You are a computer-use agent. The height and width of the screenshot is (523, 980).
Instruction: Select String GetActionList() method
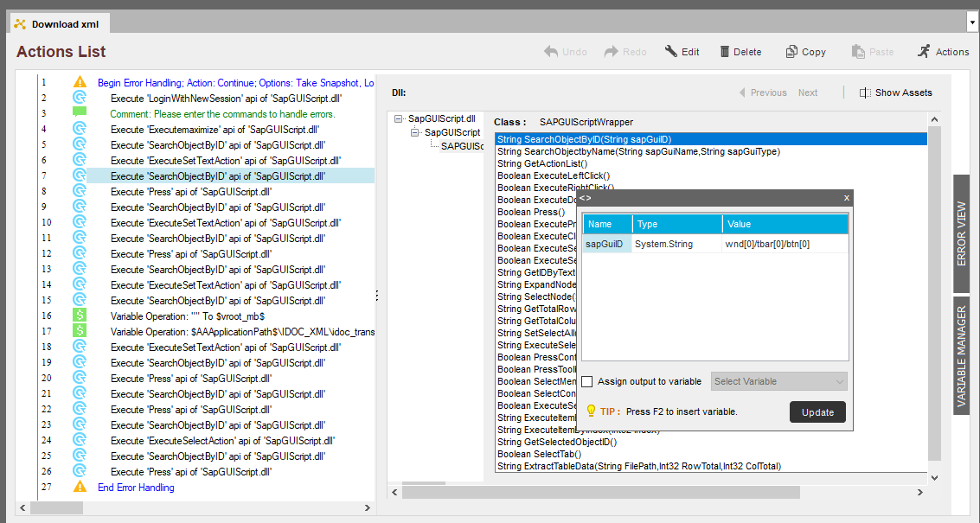542,163
